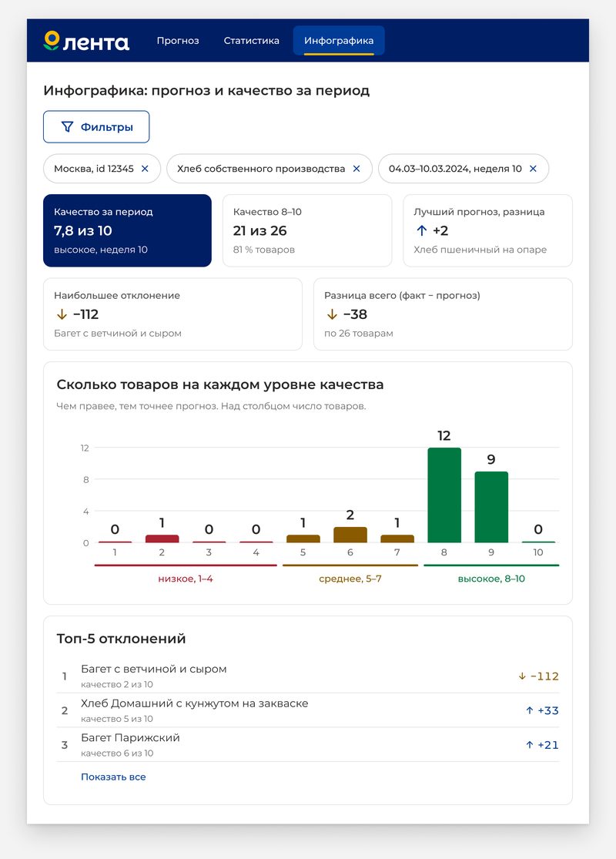This screenshot has width=616, height=859.
Task: Remove the Хлеб собственного производства filter
Action: click(x=357, y=169)
